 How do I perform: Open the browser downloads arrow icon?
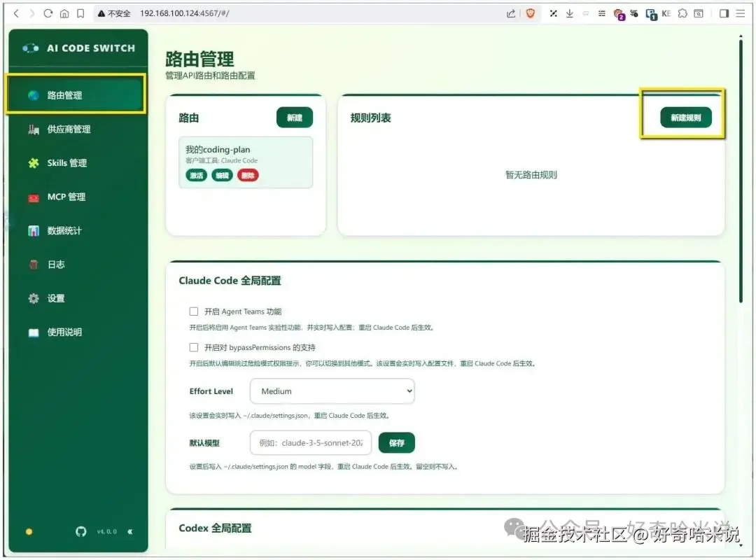(x=569, y=13)
